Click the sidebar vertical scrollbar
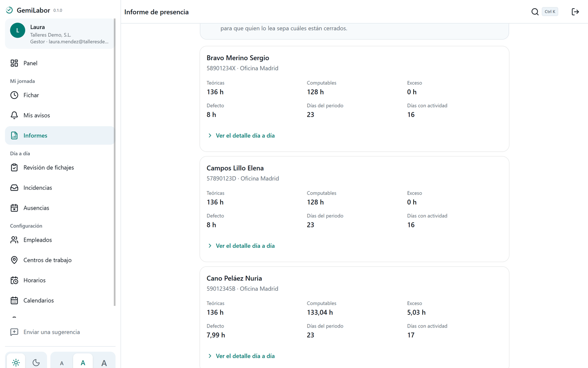Viewport: 588px width, 368px height. [x=115, y=162]
